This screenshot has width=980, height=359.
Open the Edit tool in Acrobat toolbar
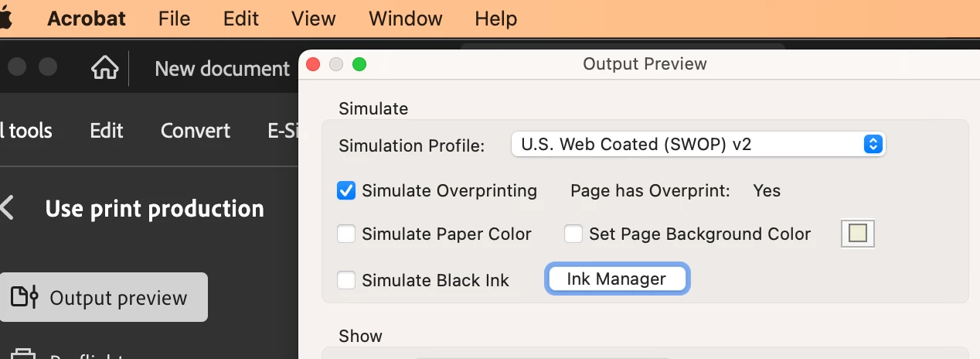[107, 130]
